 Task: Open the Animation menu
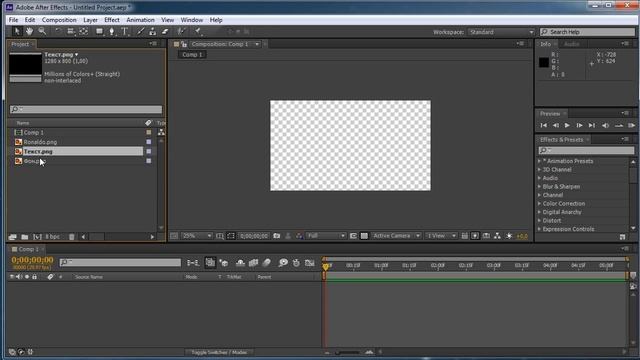point(140,20)
